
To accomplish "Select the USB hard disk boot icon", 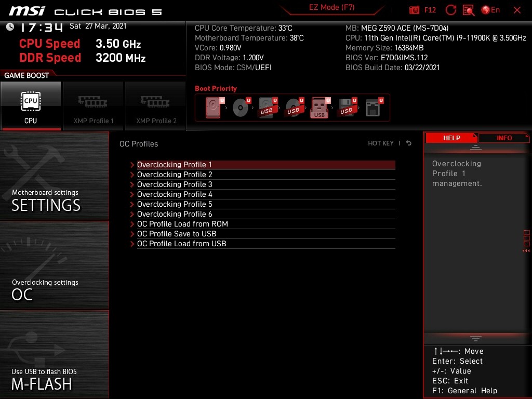I will 268,108.
